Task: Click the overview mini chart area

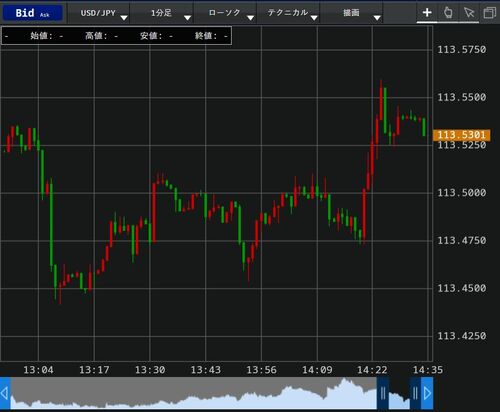Action: 193,393
